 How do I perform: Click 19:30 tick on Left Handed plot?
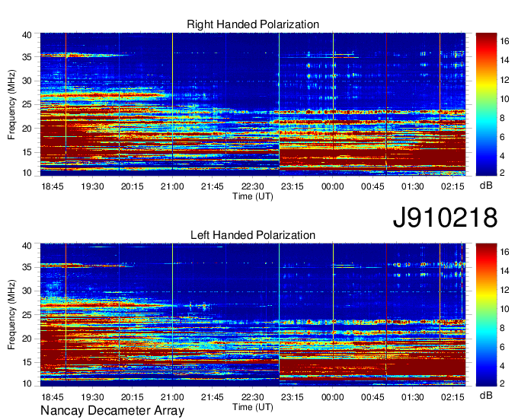click(x=92, y=397)
